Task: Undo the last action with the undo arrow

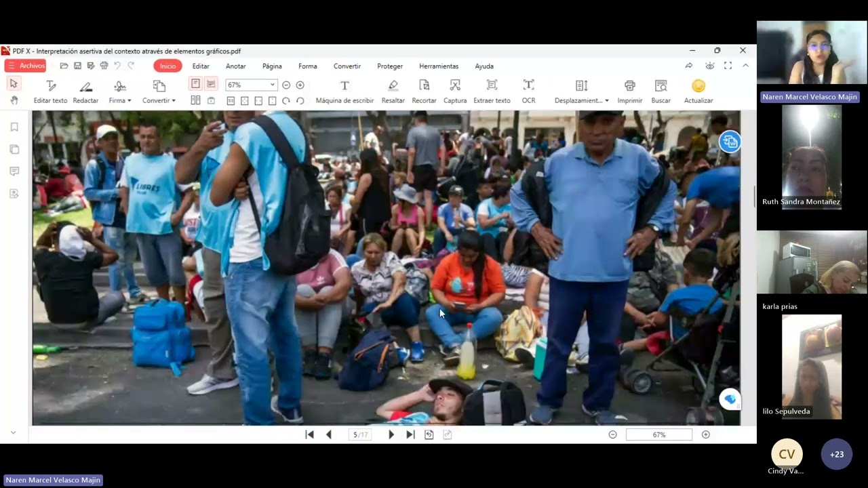Action: click(x=117, y=66)
